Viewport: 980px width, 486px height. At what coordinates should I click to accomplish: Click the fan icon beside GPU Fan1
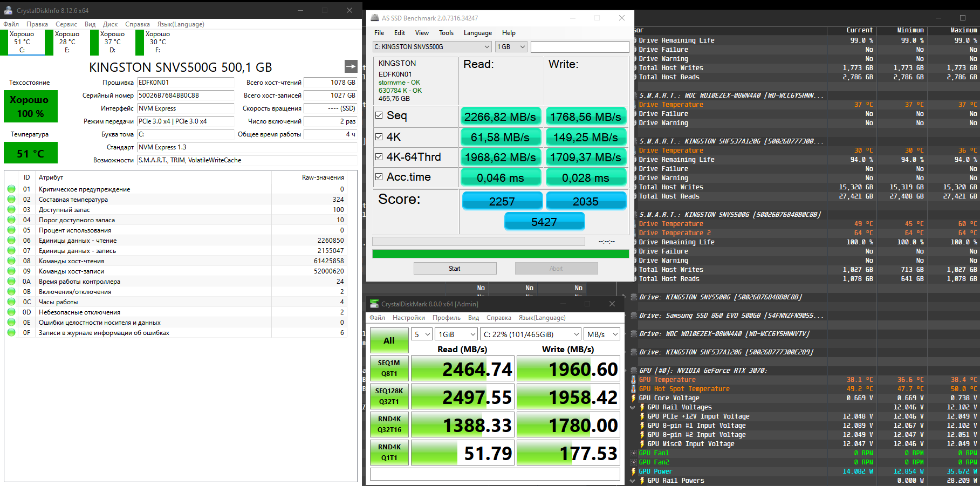pyautogui.click(x=634, y=453)
